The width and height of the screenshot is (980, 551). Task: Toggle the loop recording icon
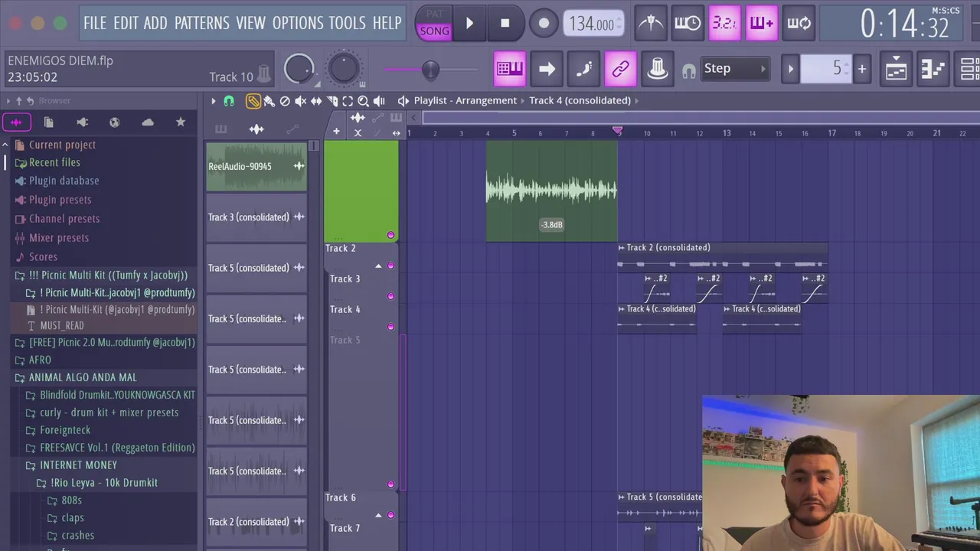coord(798,24)
